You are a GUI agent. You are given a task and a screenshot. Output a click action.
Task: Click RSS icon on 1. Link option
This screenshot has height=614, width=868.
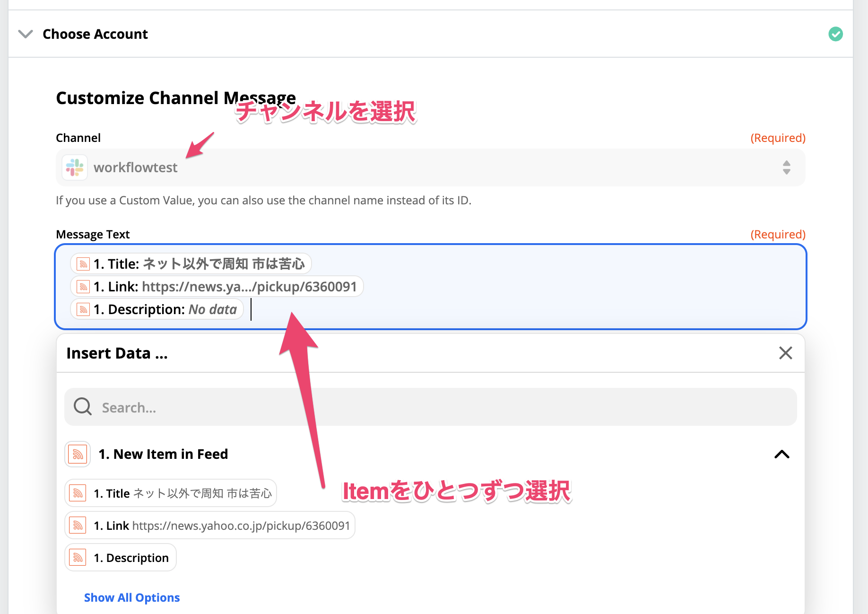(x=78, y=526)
